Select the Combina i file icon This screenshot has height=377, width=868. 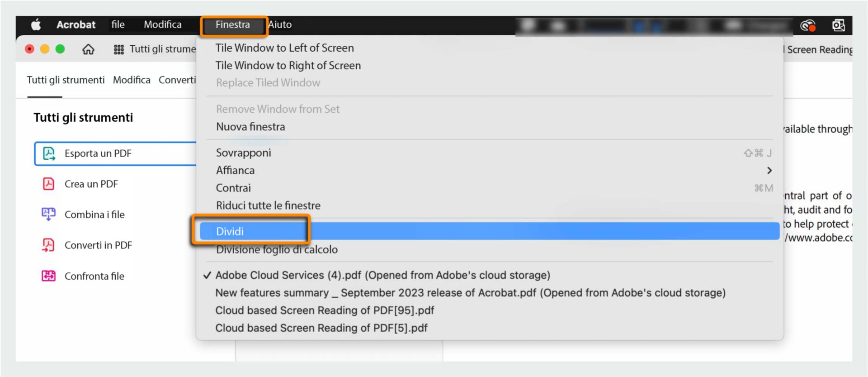pos(49,214)
